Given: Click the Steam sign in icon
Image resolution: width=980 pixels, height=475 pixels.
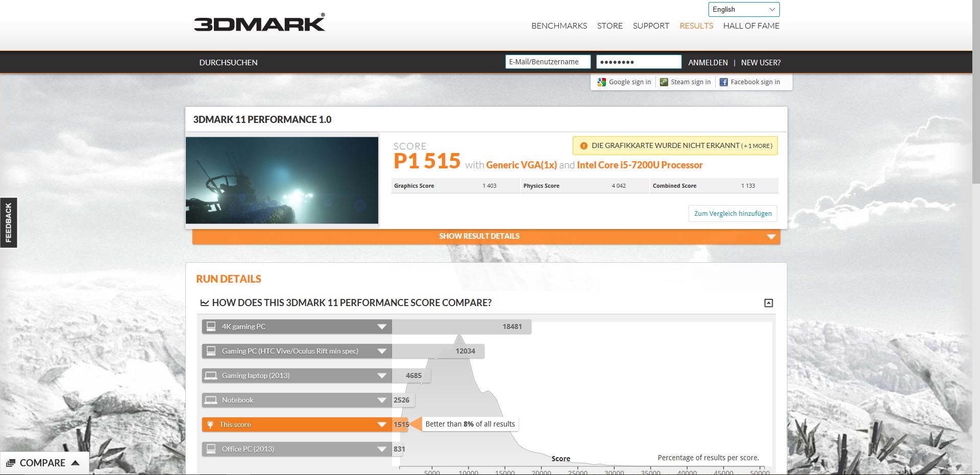Looking at the screenshot, I should (x=664, y=82).
